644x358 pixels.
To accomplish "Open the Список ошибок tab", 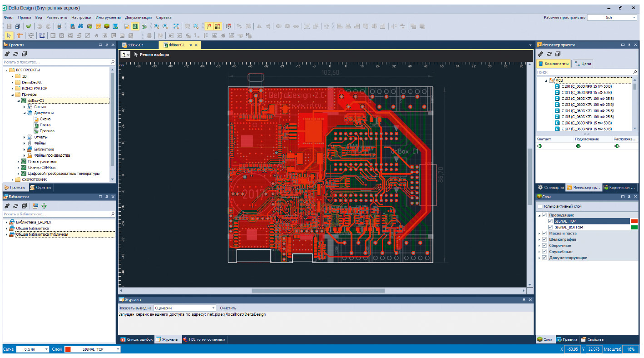I will pyautogui.click(x=137, y=339).
